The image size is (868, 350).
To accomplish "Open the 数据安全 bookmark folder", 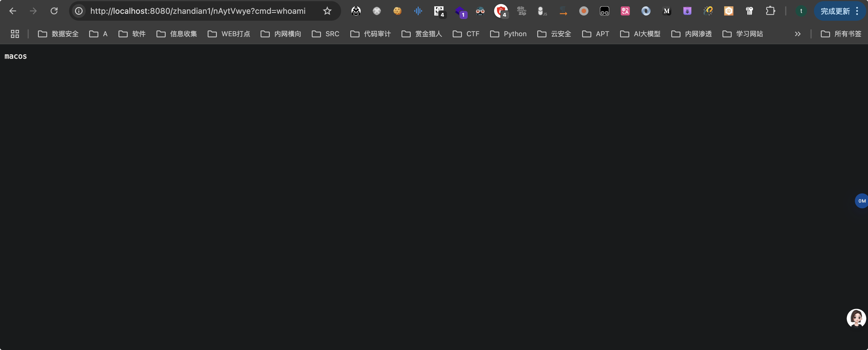I will pos(58,34).
